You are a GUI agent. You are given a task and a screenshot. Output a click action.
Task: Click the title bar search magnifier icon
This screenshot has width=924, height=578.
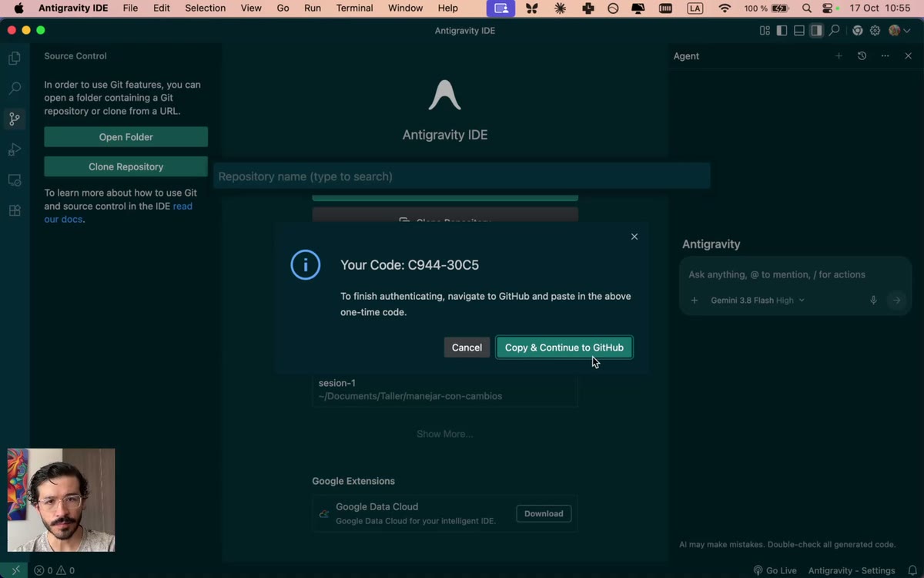tap(834, 31)
